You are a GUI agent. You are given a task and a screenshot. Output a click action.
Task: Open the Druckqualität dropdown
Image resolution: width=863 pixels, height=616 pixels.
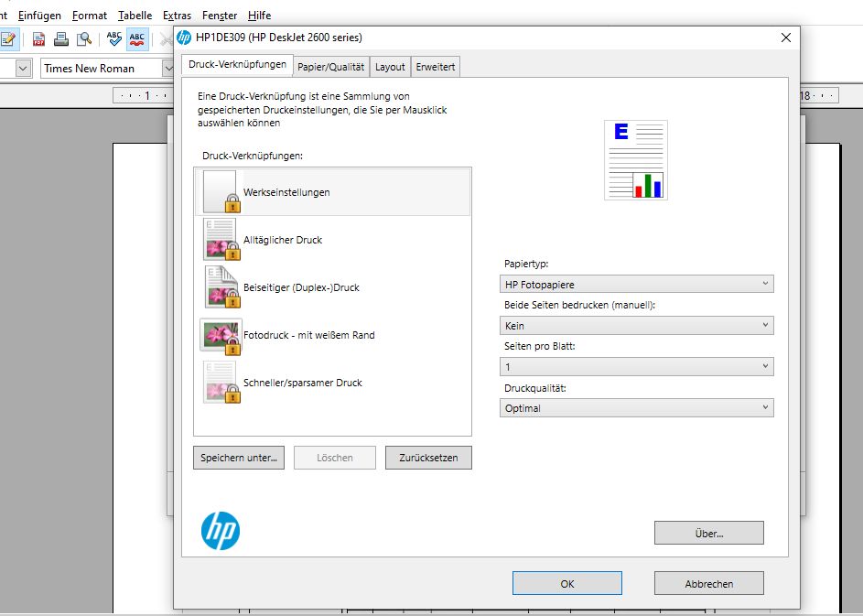point(636,408)
